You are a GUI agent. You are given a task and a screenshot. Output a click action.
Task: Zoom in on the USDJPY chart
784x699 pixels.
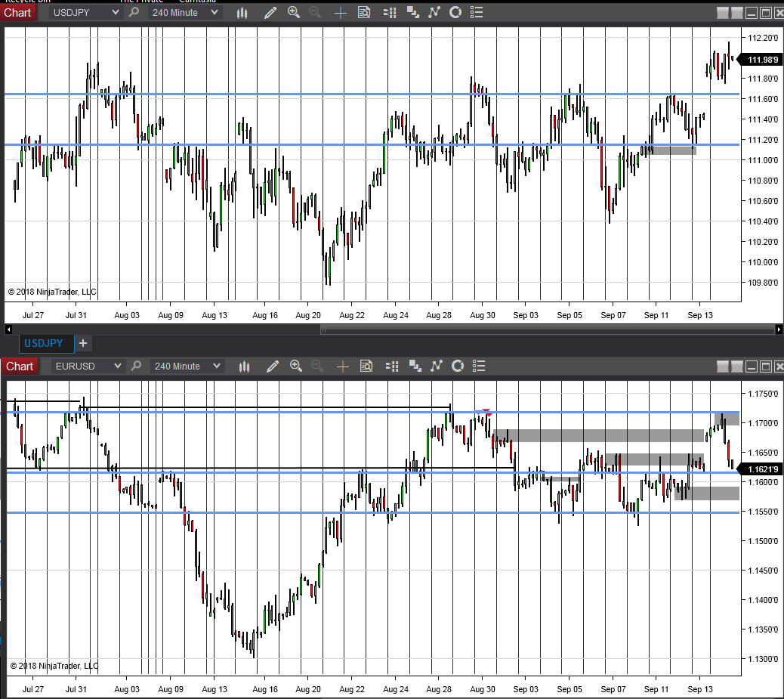coord(294,13)
